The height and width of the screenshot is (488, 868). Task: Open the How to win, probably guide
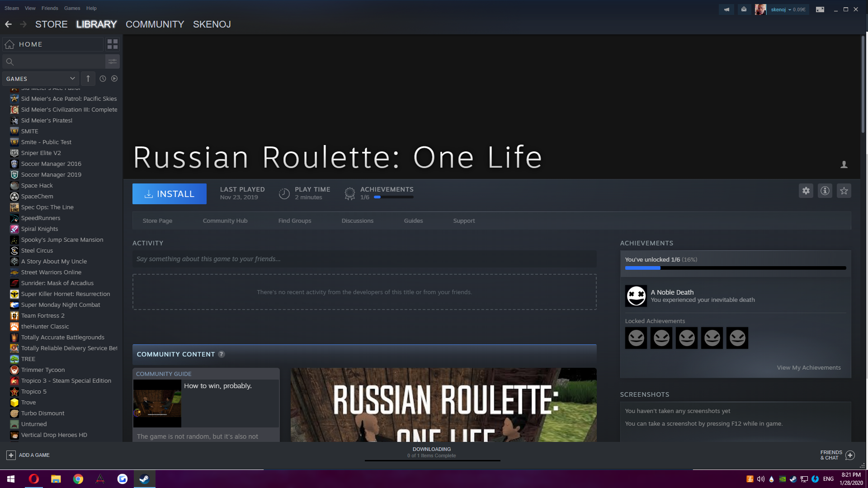218,386
